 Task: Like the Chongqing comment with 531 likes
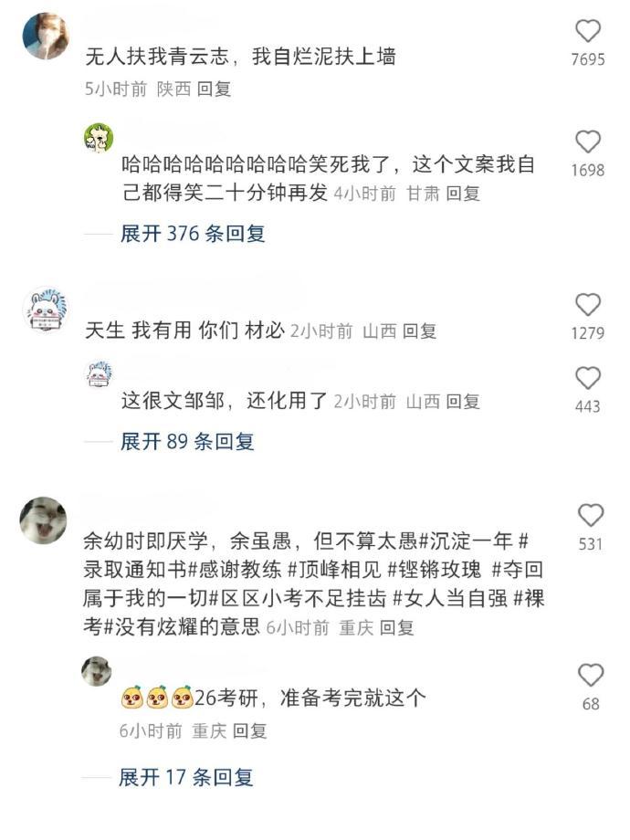(x=591, y=515)
